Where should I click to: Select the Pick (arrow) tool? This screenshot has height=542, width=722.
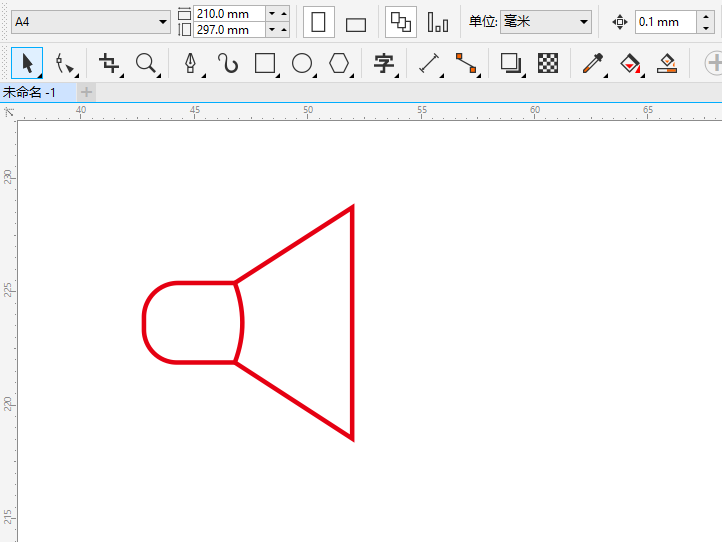coord(27,63)
